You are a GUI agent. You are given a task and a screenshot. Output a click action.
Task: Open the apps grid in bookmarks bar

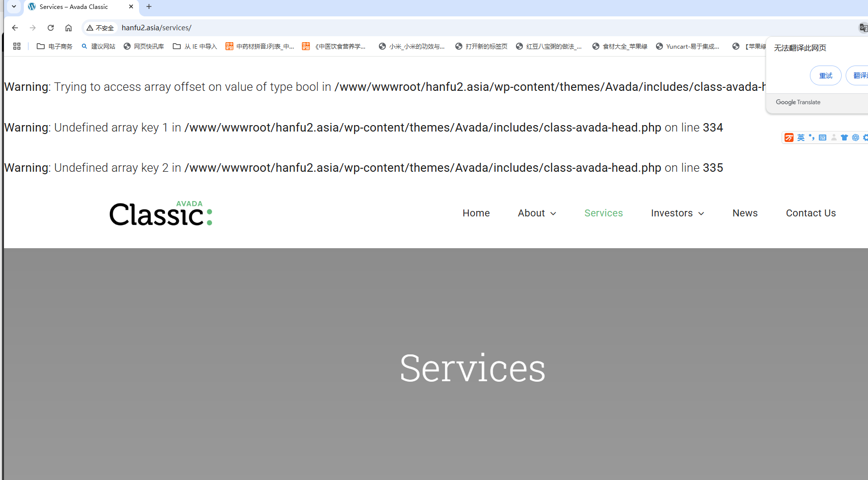pos(17,46)
